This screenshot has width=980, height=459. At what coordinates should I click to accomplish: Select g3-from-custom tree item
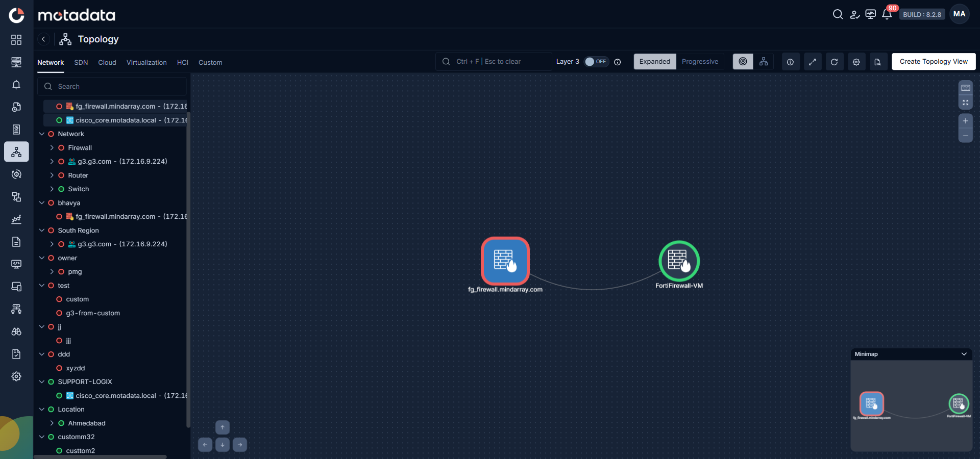(93, 313)
